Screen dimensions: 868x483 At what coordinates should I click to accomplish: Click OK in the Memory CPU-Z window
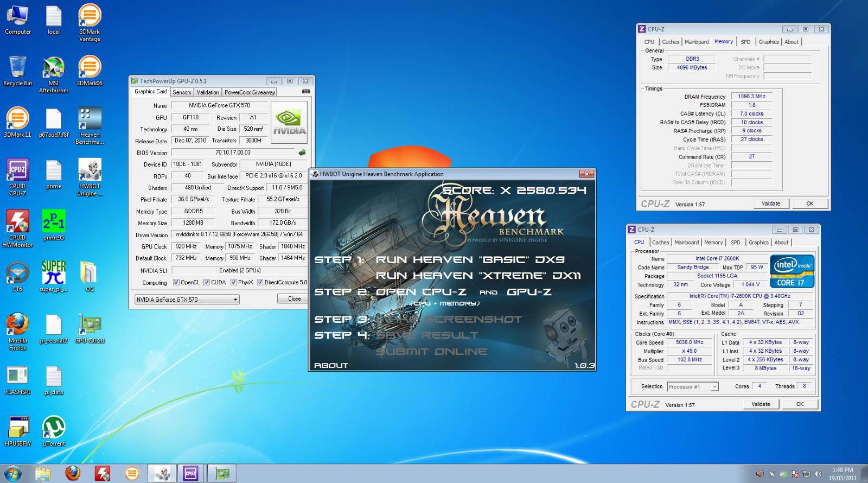click(x=809, y=204)
